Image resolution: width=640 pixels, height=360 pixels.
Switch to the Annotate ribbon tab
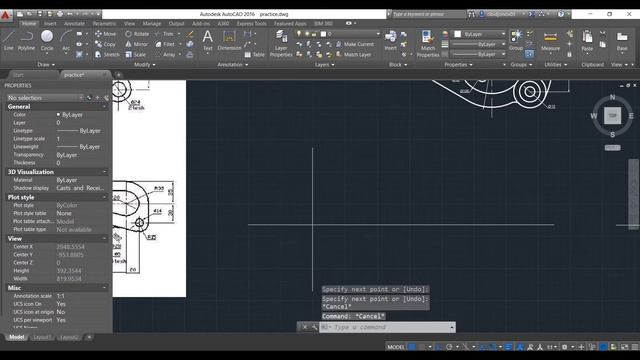click(x=74, y=24)
